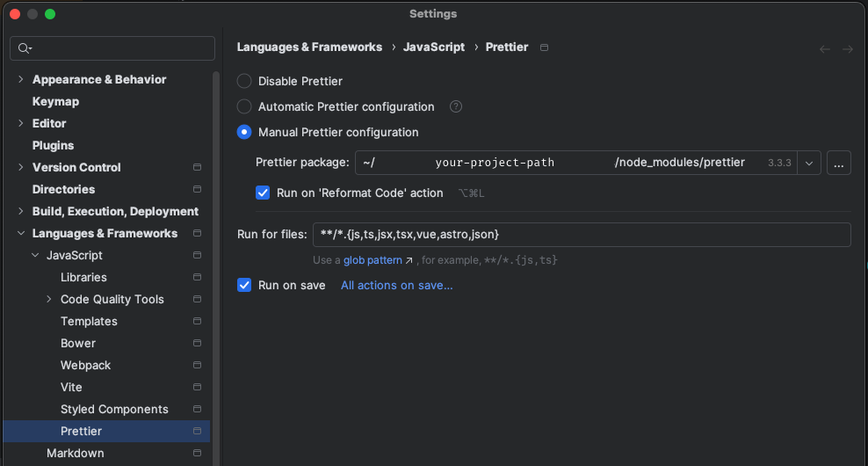Select Automatic Prettier configuration option
Image resolution: width=868 pixels, height=466 pixels.
pos(244,106)
